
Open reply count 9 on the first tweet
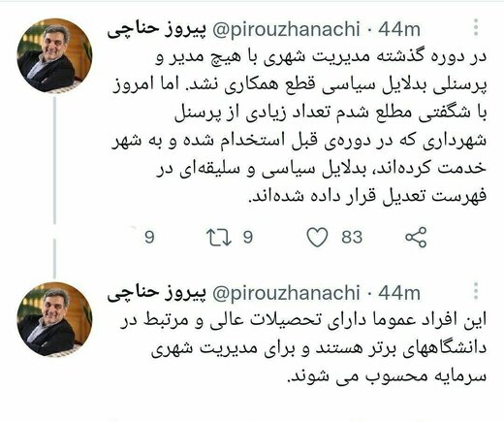pyautogui.click(x=149, y=237)
